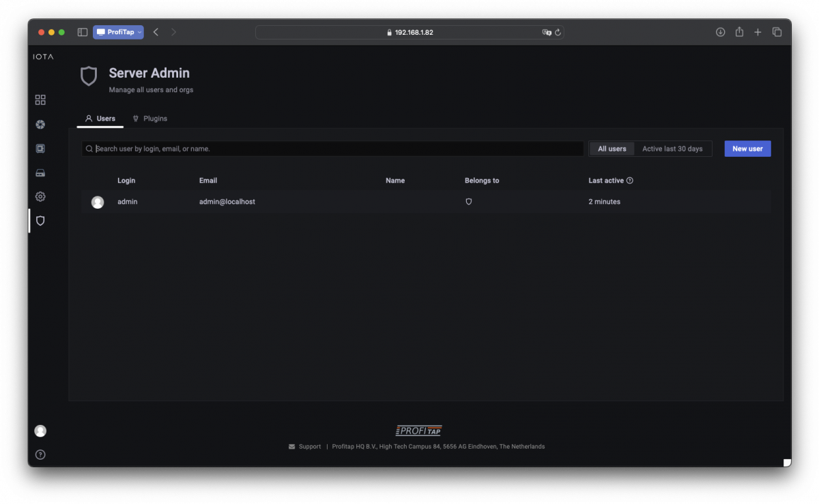
Task: Select the Server Admin shield sidebar icon
Action: click(x=40, y=221)
